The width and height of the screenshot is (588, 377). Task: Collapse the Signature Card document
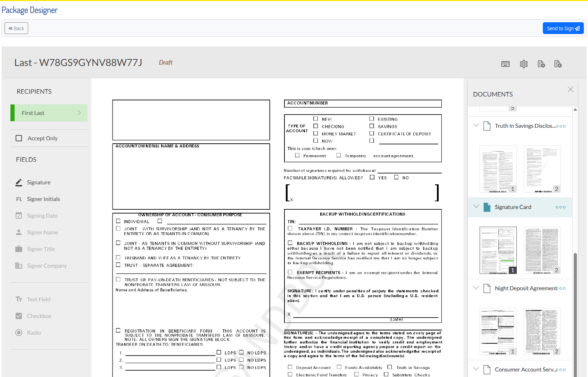(x=476, y=207)
